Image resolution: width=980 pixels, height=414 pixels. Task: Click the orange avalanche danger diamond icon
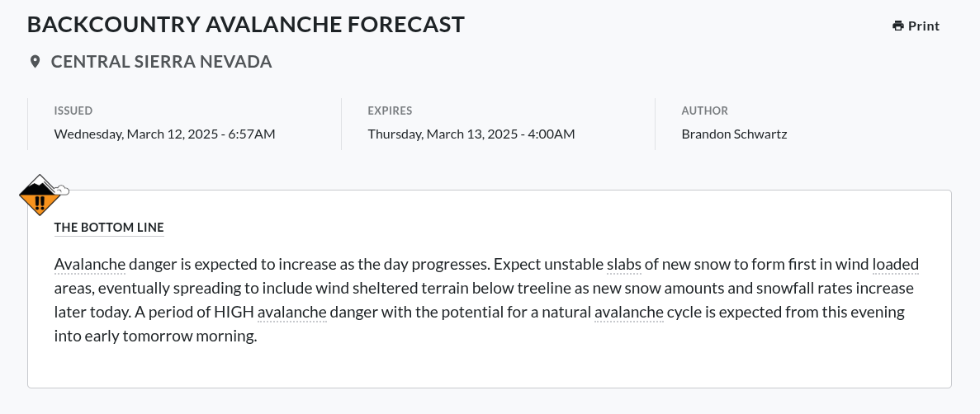click(x=40, y=196)
